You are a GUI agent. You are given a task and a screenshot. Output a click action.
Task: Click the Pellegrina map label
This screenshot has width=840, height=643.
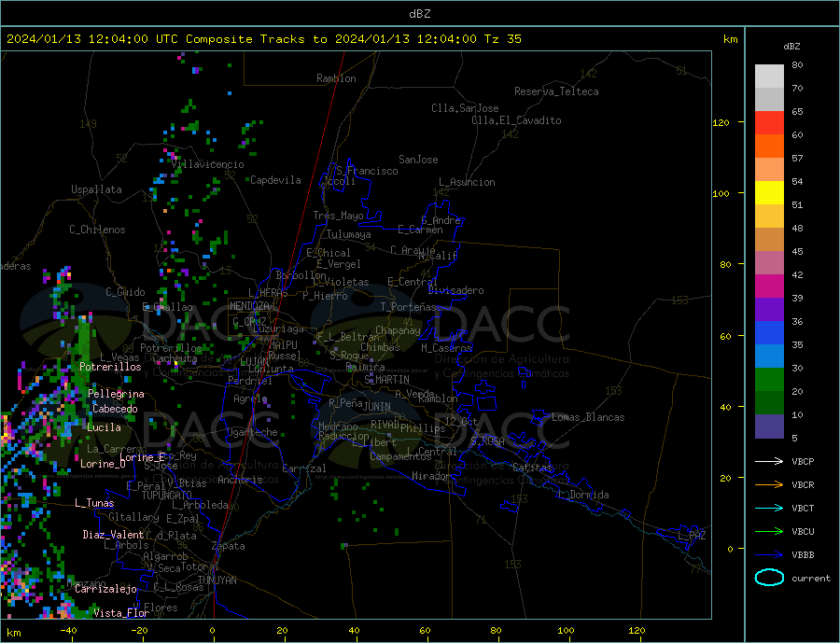117,394
